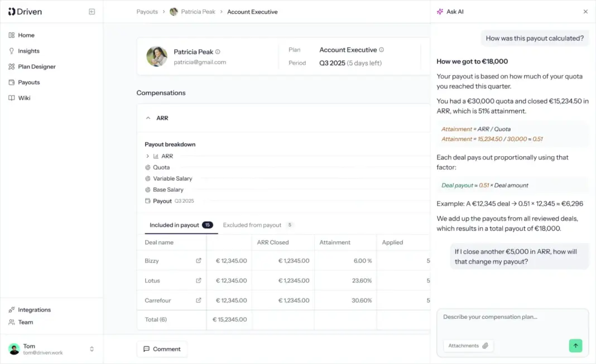Image resolution: width=596 pixels, height=364 pixels.
Task: Click the Deal name column header
Action: click(159, 242)
